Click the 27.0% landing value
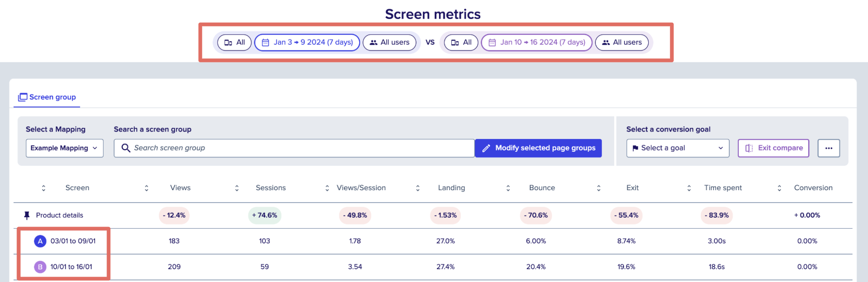 click(446, 241)
